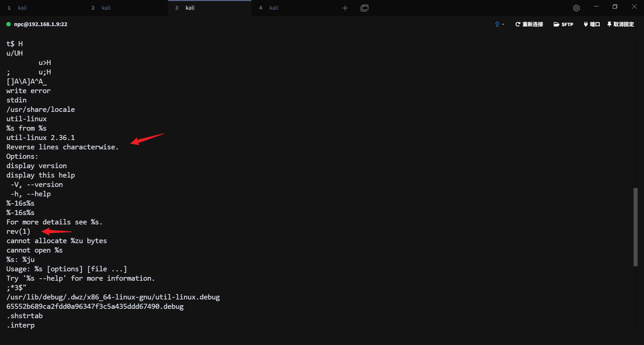The height and width of the screenshot is (345, 644).
Task: Click the reload arrow icon of 重新连接
Action: click(x=518, y=24)
